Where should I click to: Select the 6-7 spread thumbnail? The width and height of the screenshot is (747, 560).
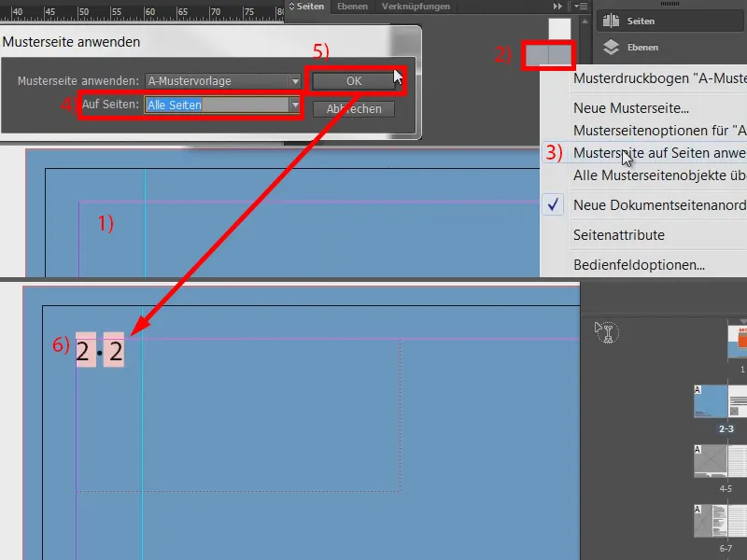pos(720,521)
